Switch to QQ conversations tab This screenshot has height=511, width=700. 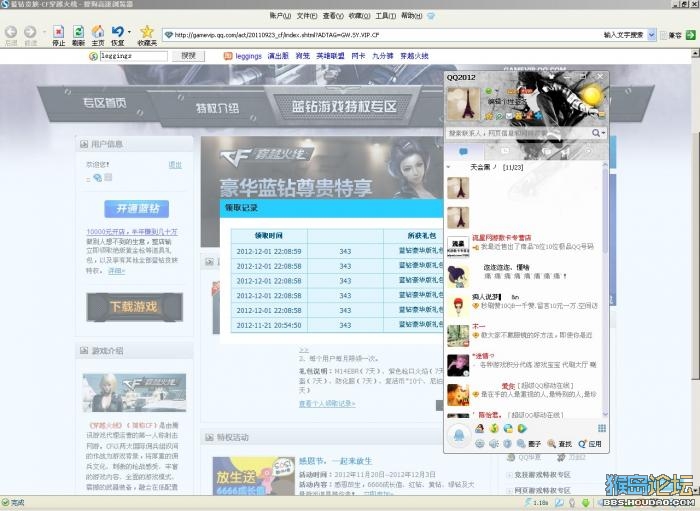coord(463,151)
